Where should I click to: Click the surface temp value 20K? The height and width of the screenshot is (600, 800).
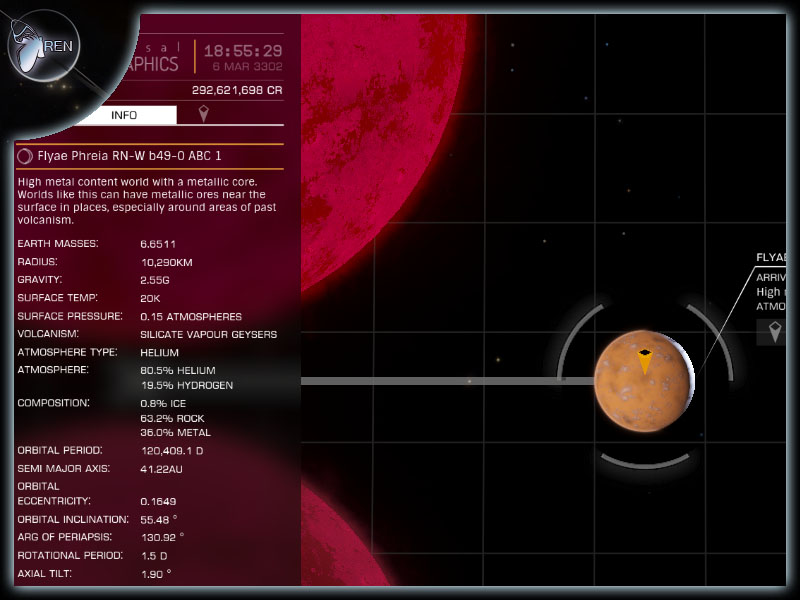[151, 298]
